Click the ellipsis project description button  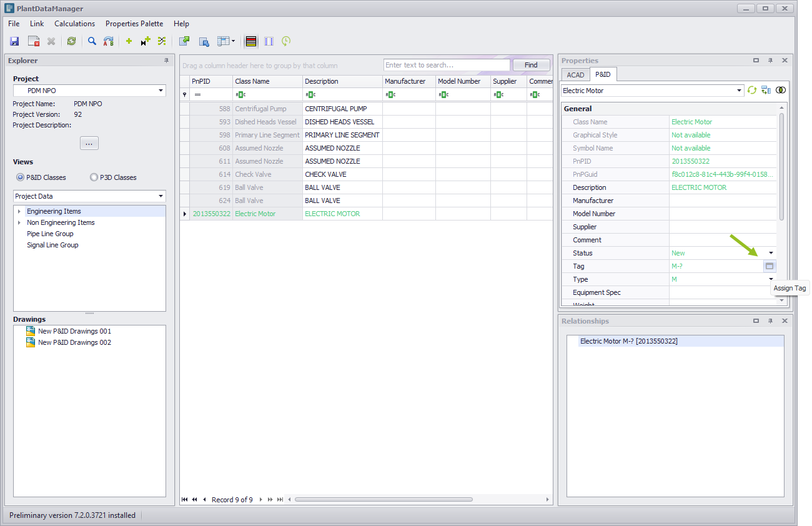pyautogui.click(x=89, y=143)
